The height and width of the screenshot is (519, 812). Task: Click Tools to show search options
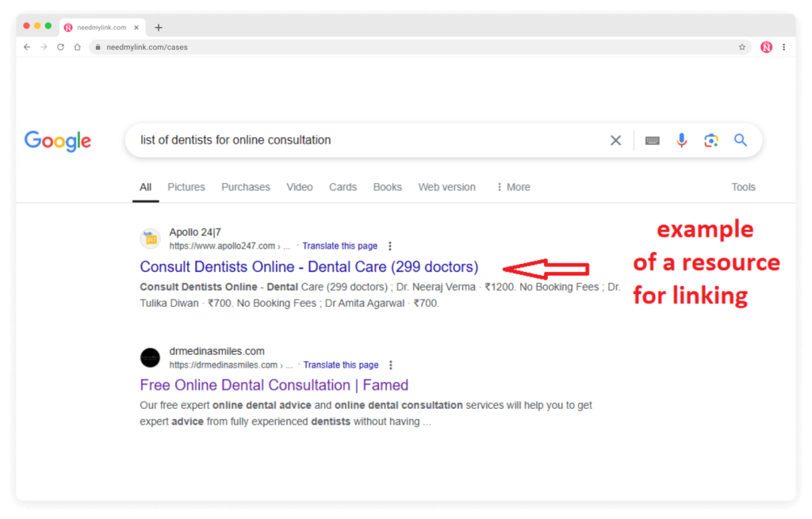(x=743, y=187)
